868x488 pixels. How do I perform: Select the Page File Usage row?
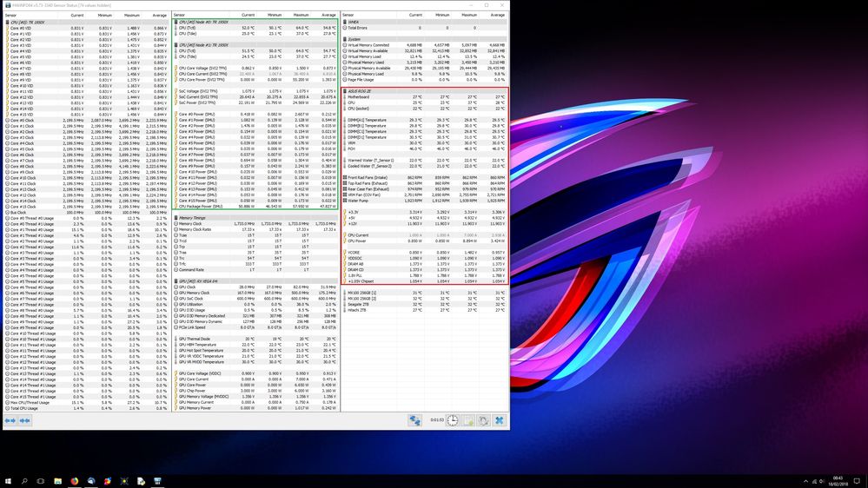[425, 80]
